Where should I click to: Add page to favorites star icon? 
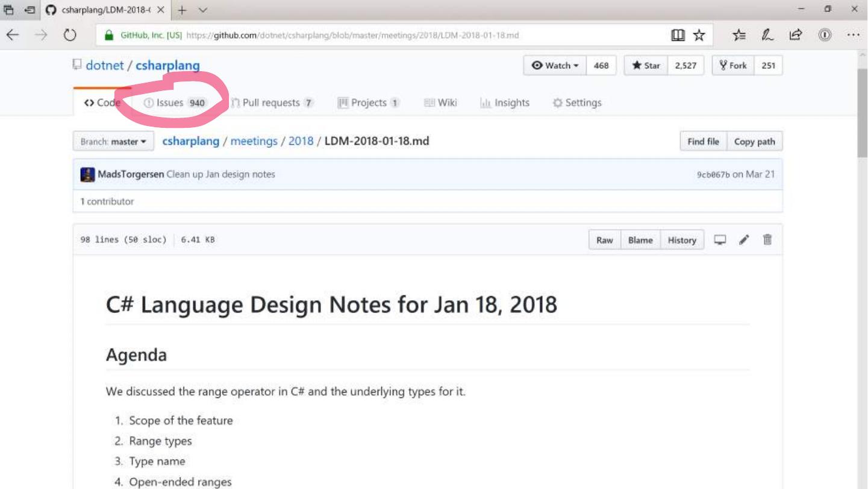[699, 35]
